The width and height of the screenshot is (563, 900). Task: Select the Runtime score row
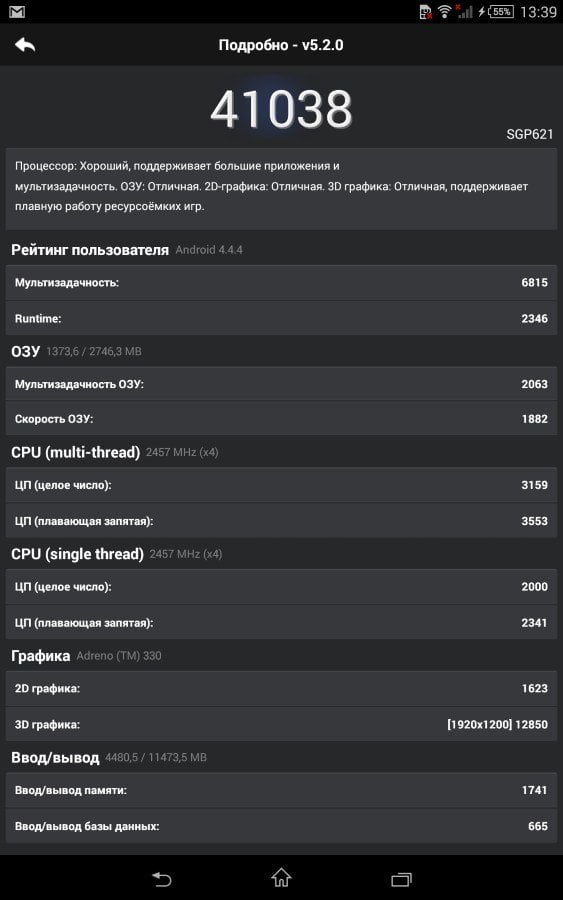(x=281, y=318)
